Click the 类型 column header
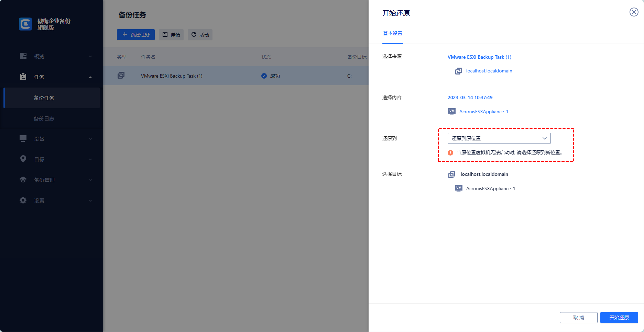This screenshot has width=644, height=332. [122, 57]
